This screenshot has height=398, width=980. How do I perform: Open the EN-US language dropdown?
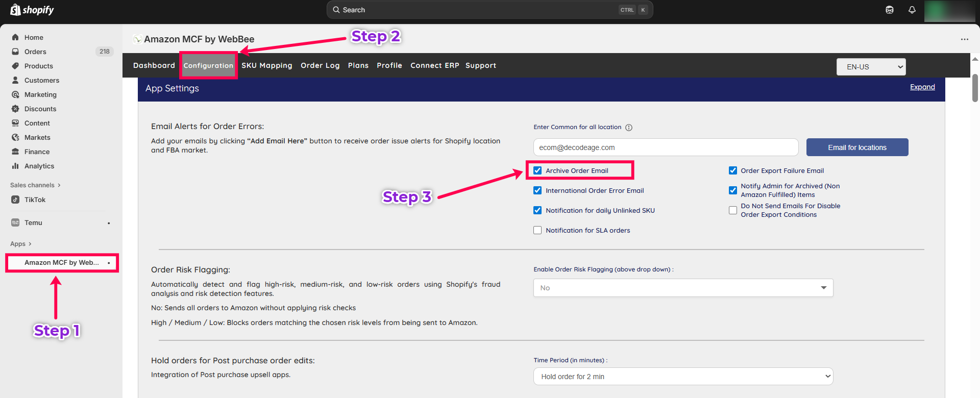pyautogui.click(x=871, y=67)
